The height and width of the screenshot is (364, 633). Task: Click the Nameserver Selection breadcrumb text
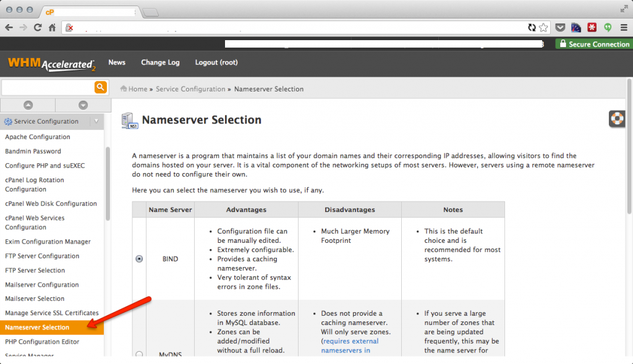point(269,89)
